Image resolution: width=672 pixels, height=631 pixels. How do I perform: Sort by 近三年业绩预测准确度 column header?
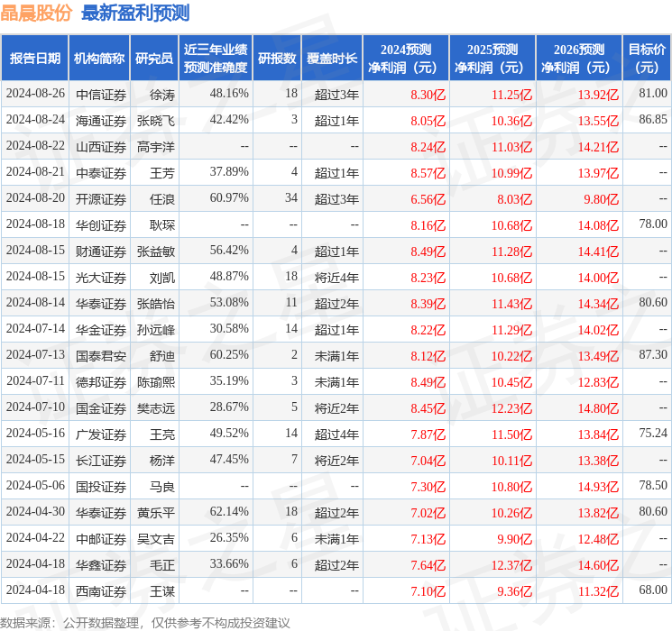point(215,59)
